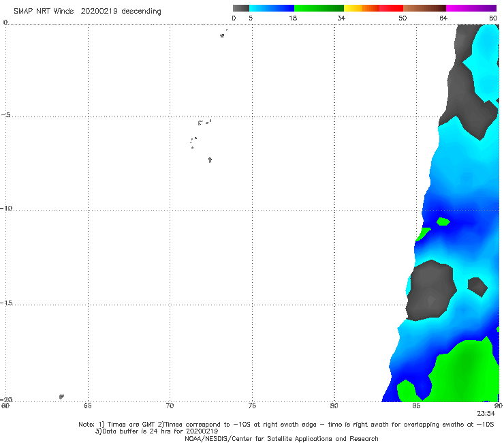Click the small gray patch east of the large one near -14

tap(477, 287)
